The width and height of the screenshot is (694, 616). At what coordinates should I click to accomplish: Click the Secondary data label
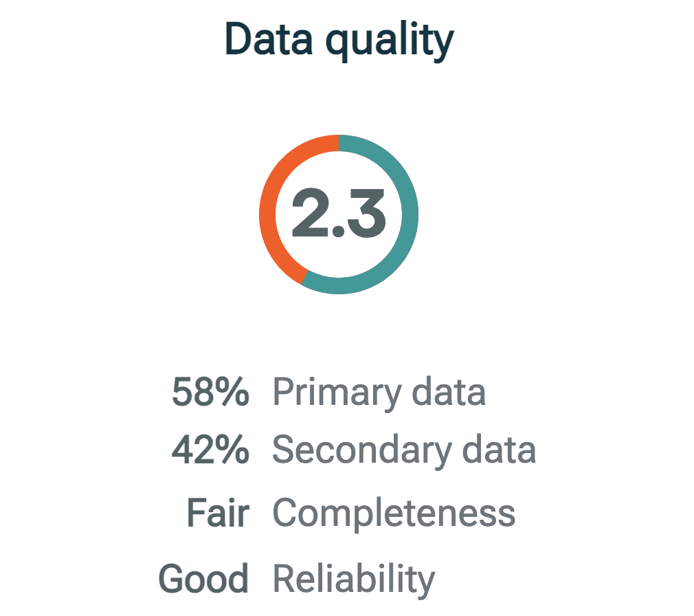click(x=404, y=451)
